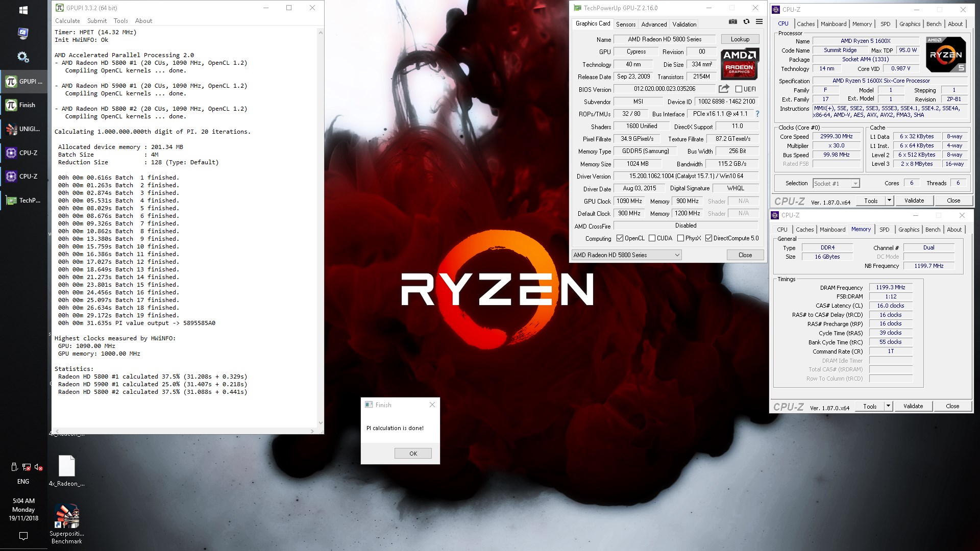
Task: Open the Windows Start button
Action: (23, 10)
